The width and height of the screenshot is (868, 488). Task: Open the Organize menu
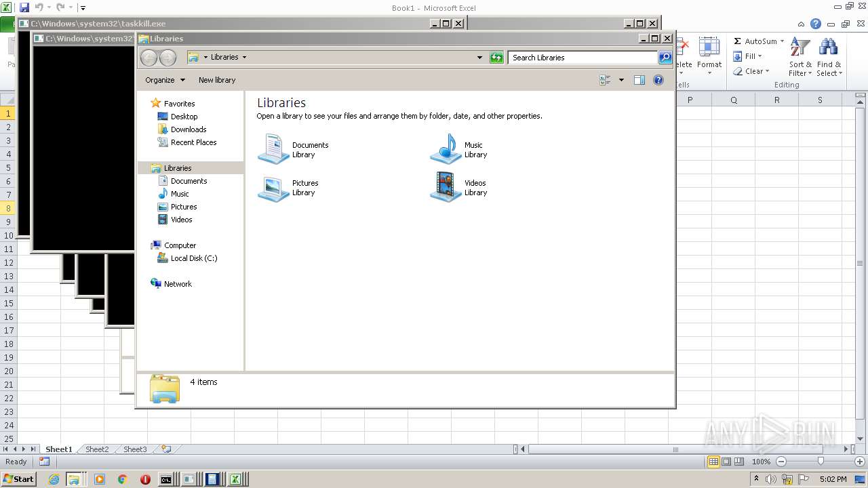[x=165, y=80]
